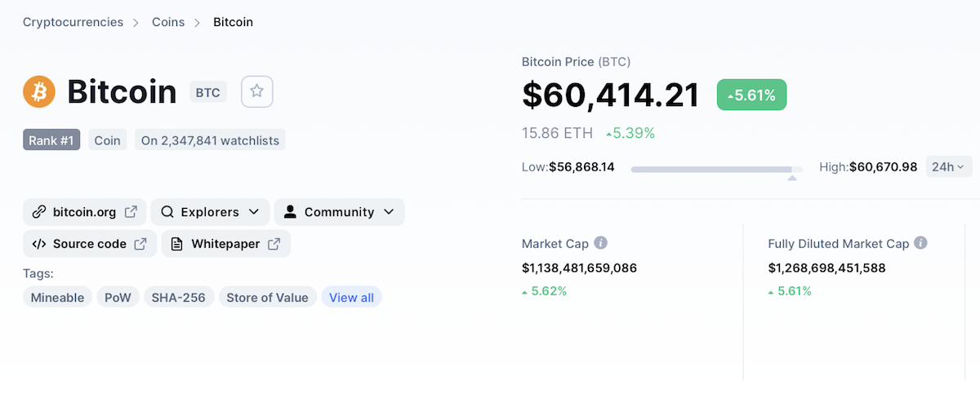Go to Cryptocurrencies breadcrumb

point(73,22)
